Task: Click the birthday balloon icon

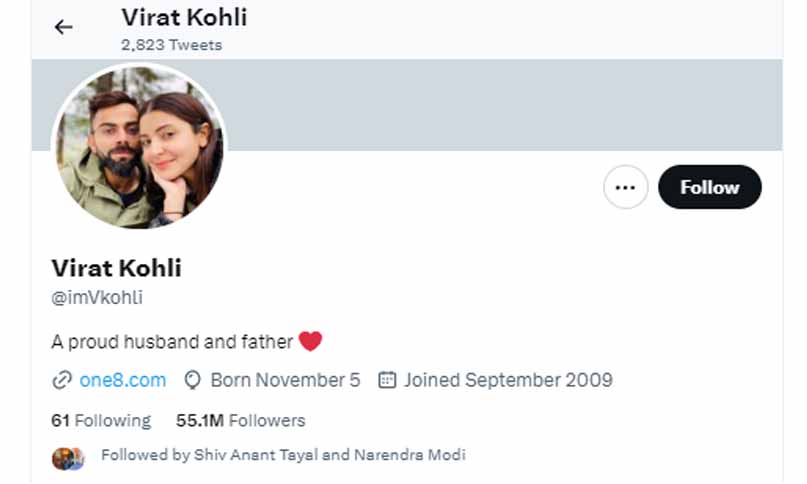Action: (x=189, y=380)
